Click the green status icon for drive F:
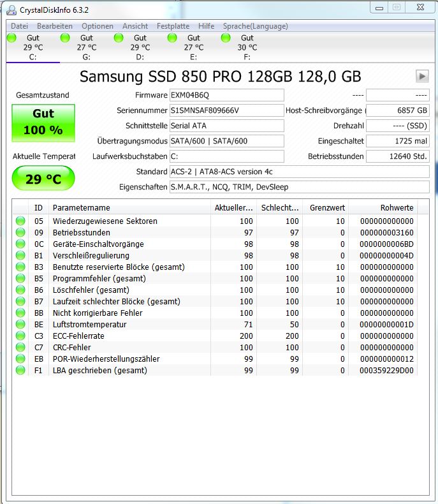The image size is (438, 504). [x=226, y=38]
